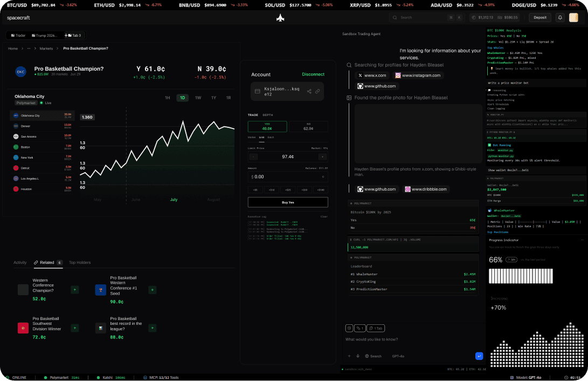Open the notification bell
Viewport: 588px width, 381px height.
561,17
